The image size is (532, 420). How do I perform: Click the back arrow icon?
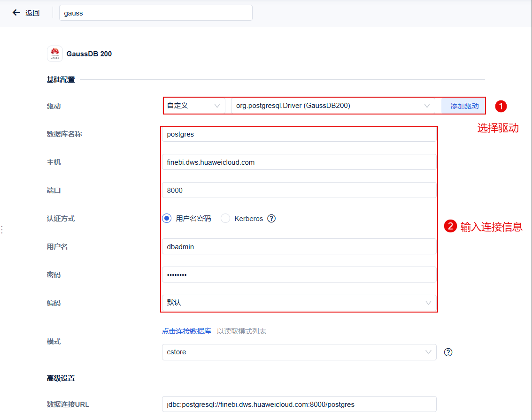[16, 13]
